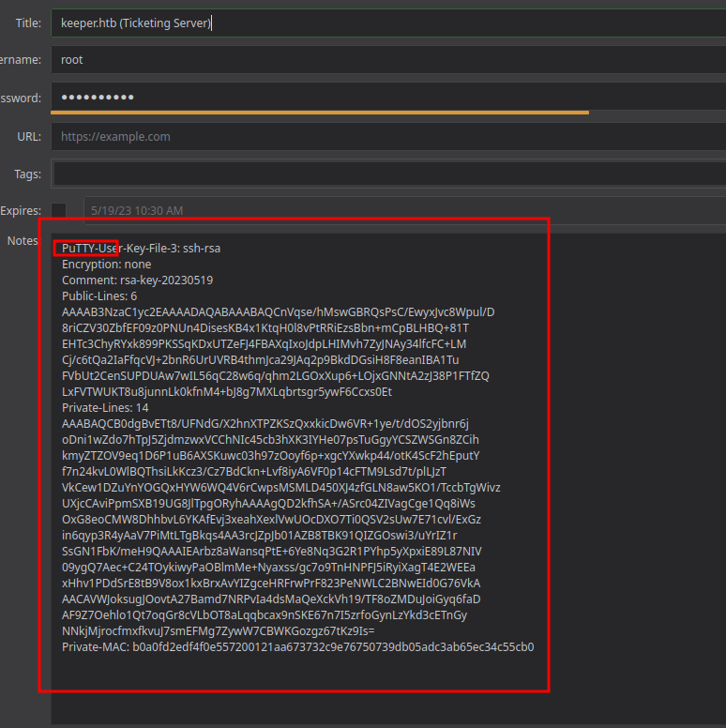Click the key line starting AF9Z7Oehlo1Qt7oqGr8
The width and height of the screenshot is (726, 728).
[x=265, y=614]
